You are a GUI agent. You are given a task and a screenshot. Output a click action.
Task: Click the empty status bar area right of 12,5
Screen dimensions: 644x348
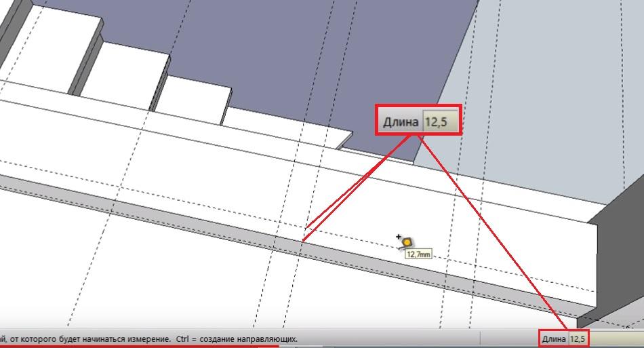click(x=616, y=339)
